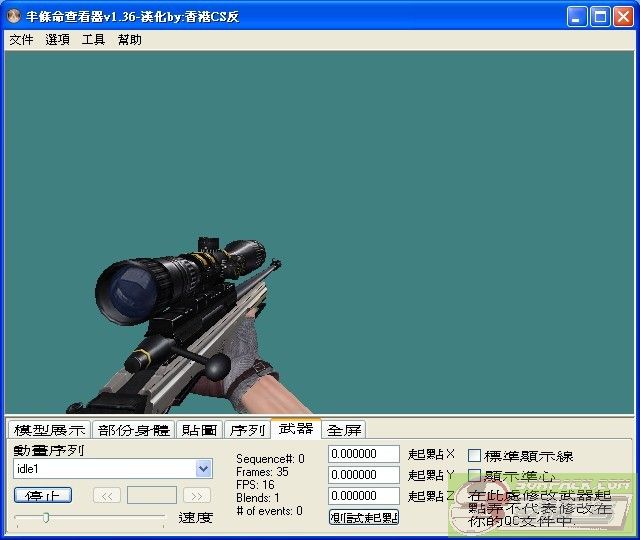This screenshot has height=540, width=640.
Task: Select the 序列 tab
Action: point(247,430)
